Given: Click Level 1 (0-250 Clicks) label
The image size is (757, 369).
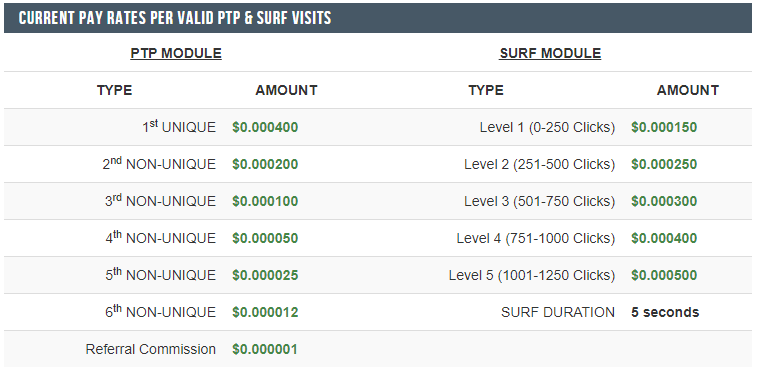Looking at the screenshot, I should [547, 128].
